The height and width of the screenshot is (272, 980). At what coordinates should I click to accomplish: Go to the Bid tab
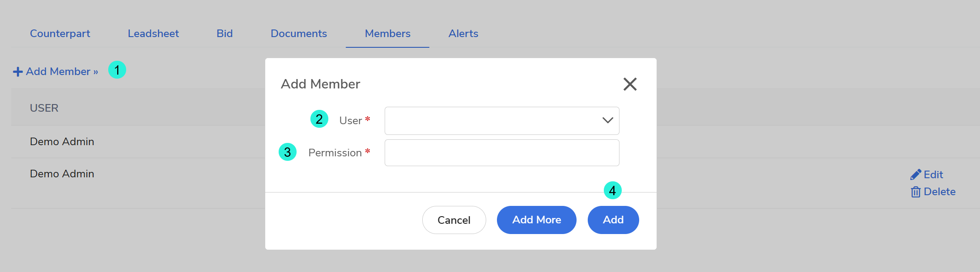225,33
